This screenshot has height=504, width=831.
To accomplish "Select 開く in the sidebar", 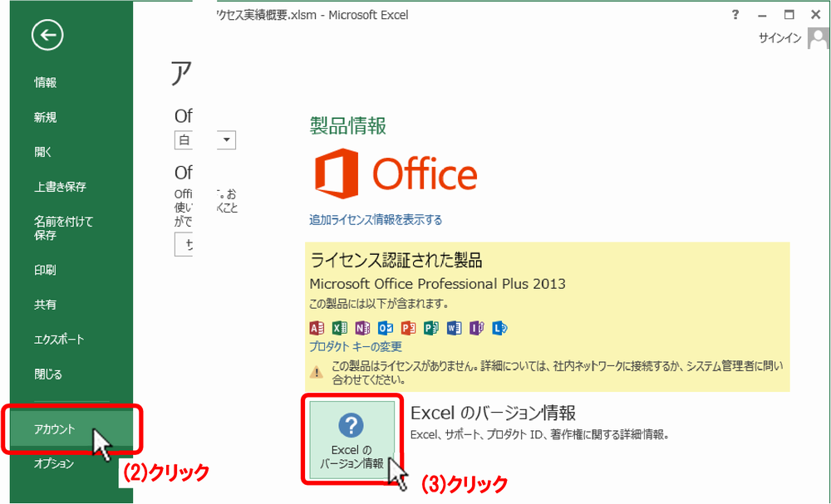I will [43, 153].
